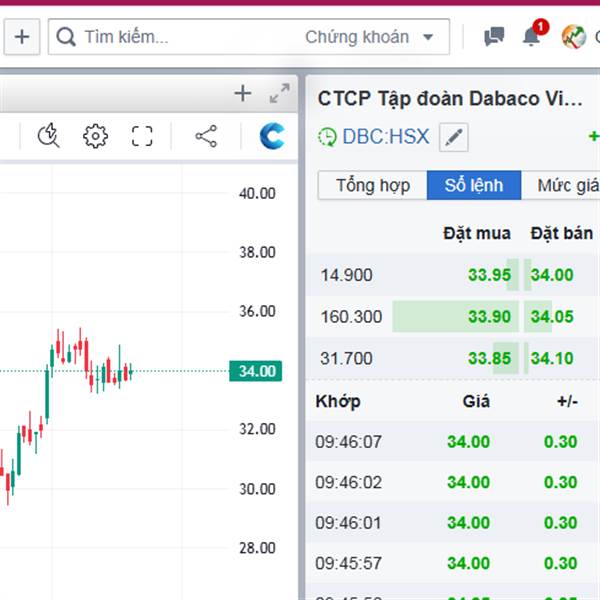
Task: Click the blue C logo icon
Action: pos(272,136)
